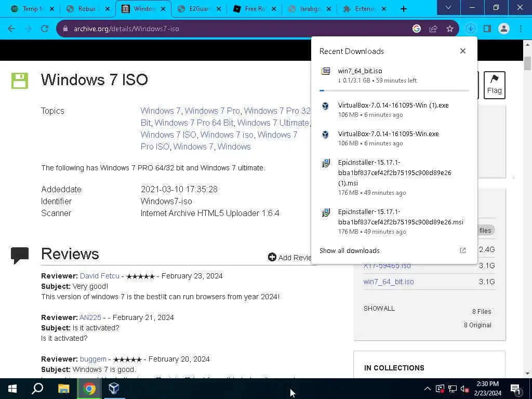Viewport: 532px width, 399px height.
Task: Open the notification center
Action: coord(515,389)
